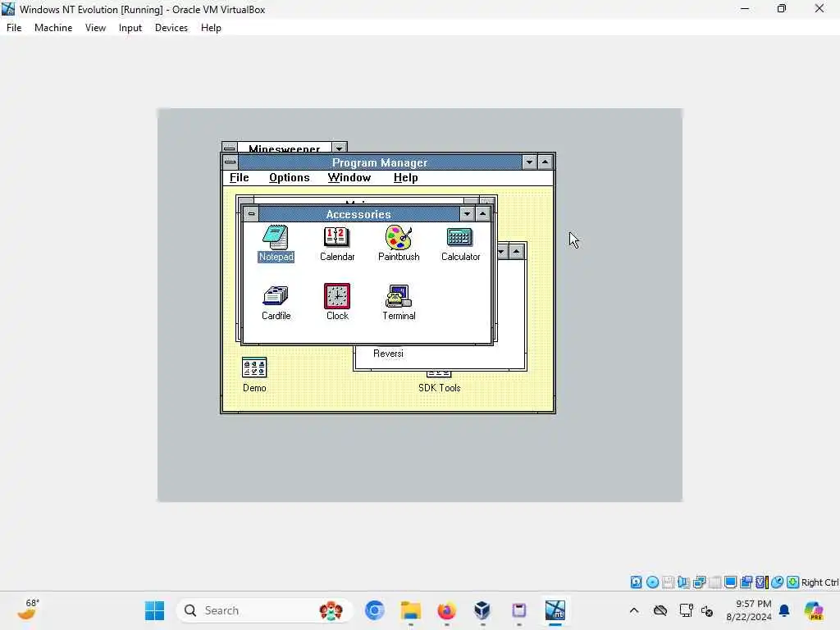Minimize the Program Manager window
The height and width of the screenshot is (630, 840).
pyautogui.click(x=529, y=162)
